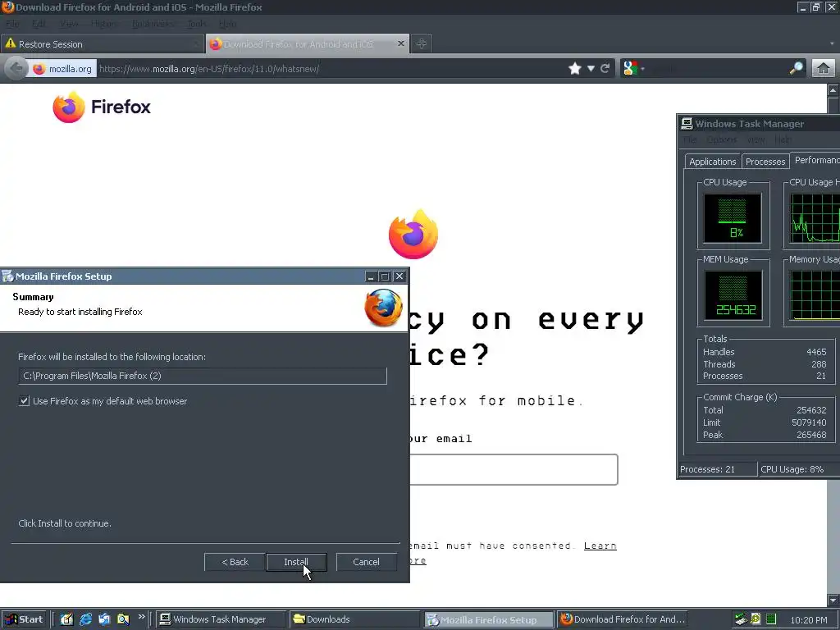Click first Quick Launch icon beside Start
Screen dimensions: 840x630
point(66,619)
